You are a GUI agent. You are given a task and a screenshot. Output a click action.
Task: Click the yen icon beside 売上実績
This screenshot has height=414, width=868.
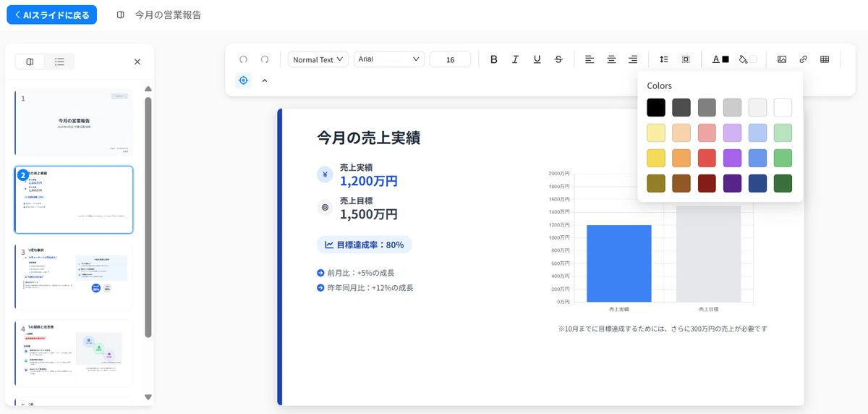click(325, 174)
